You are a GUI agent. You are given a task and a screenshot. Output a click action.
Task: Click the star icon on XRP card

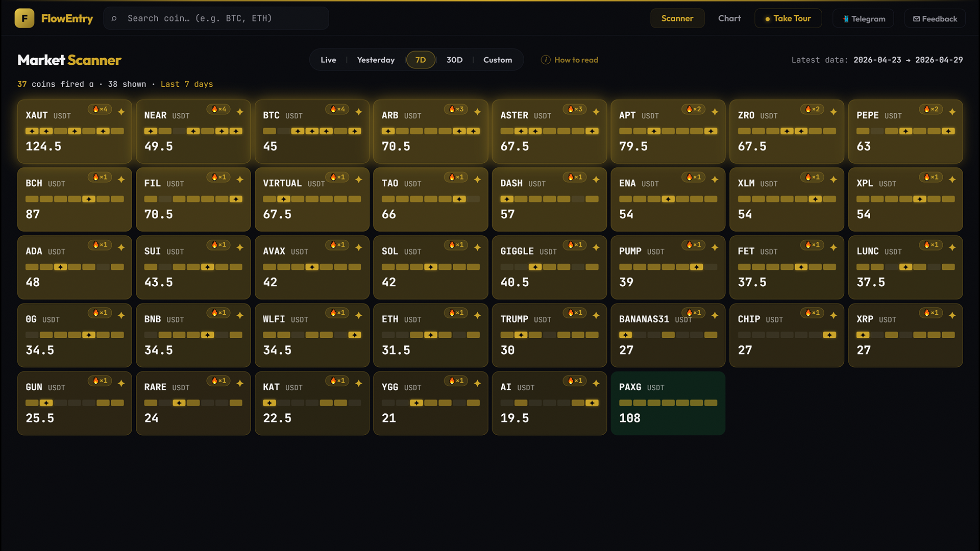(952, 315)
